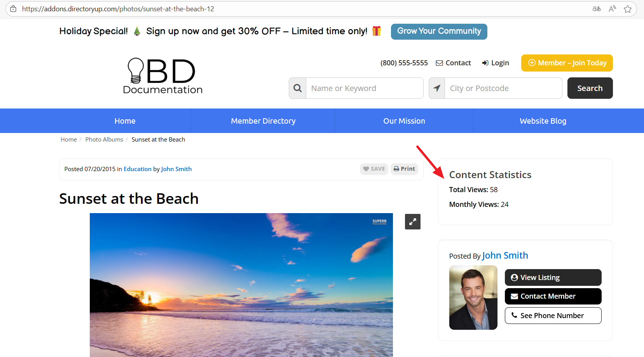
Task: Toggle SAVE heart button for this photo
Action: pos(374,169)
